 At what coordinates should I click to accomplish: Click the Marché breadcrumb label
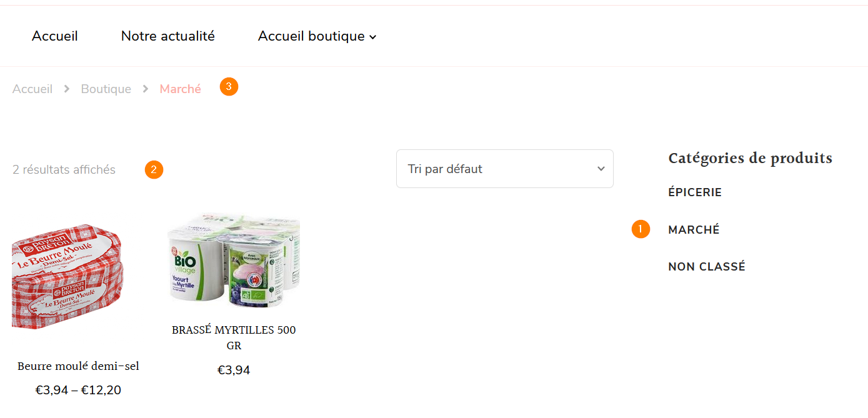point(181,89)
